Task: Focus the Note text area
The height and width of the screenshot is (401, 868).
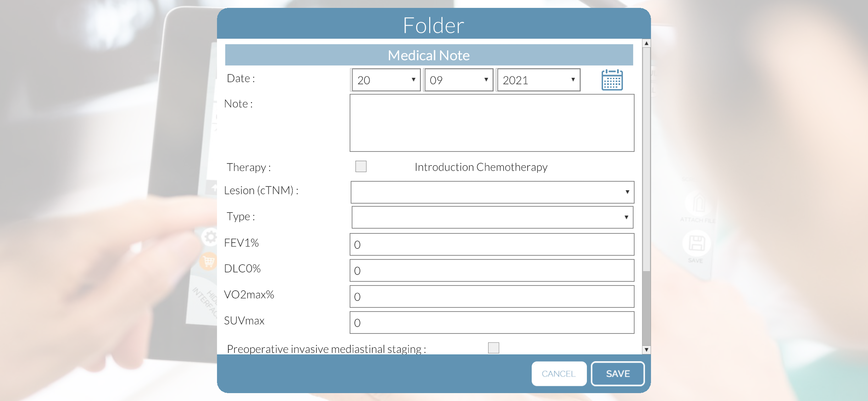Action: [x=492, y=123]
